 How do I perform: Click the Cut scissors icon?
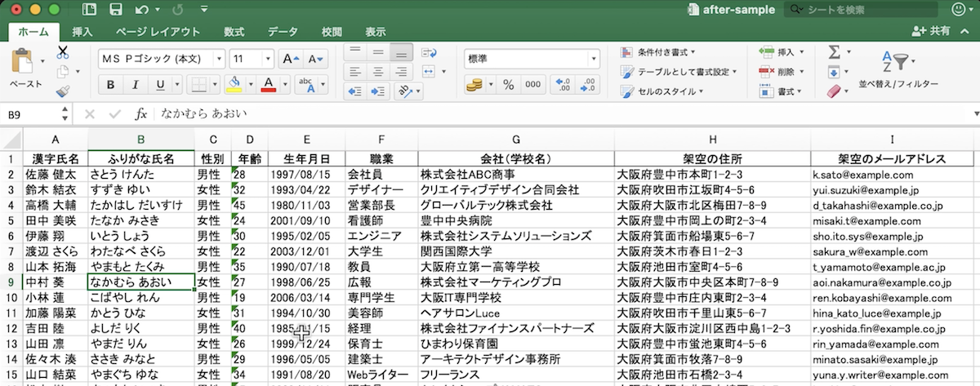(63, 52)
